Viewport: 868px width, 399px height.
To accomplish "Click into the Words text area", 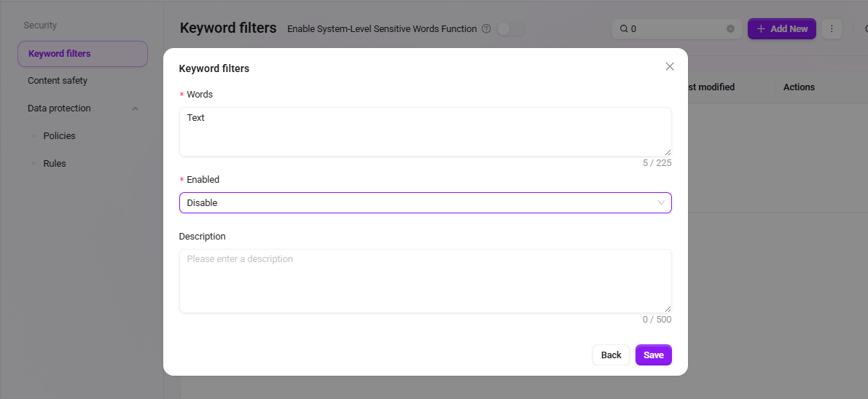I will (425, 132).
